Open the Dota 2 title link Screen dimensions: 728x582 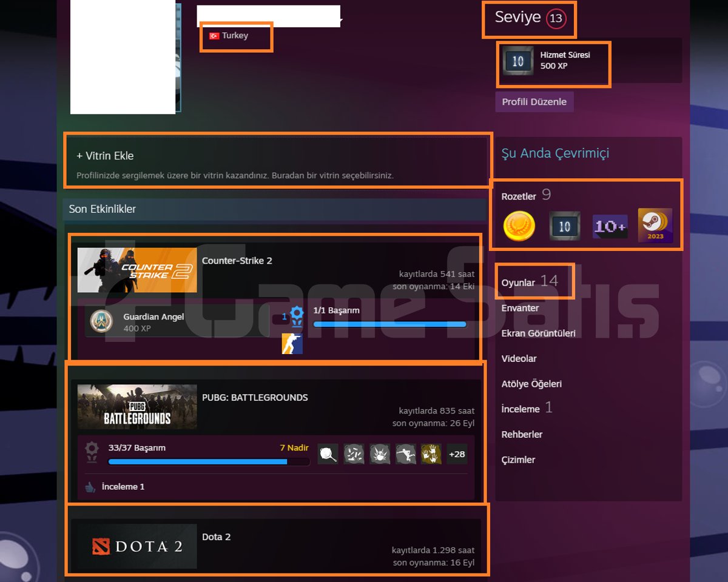pyautogui.click(x=217, y=537)
